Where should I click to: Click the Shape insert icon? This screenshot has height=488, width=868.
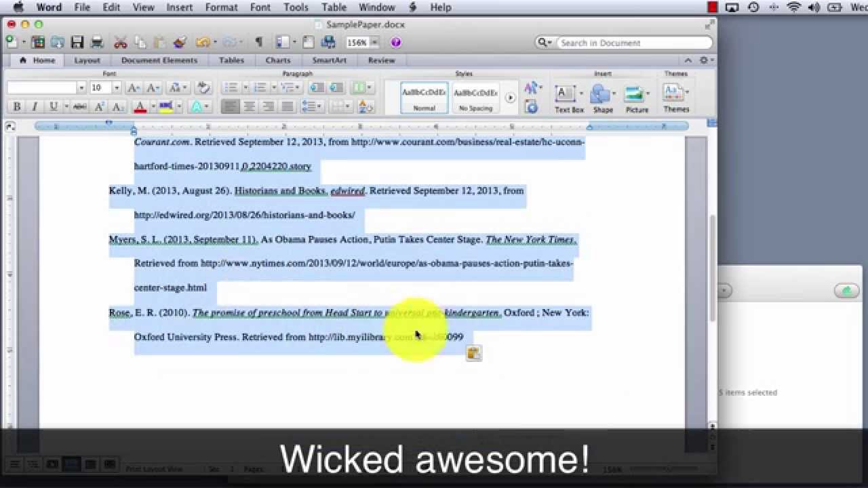(x=599, y=94)
